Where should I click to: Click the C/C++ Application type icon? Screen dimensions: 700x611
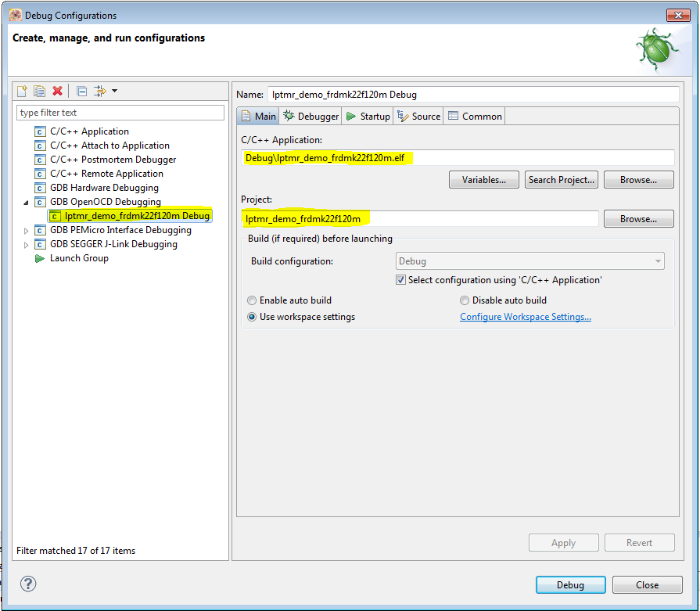pos(40,131)
